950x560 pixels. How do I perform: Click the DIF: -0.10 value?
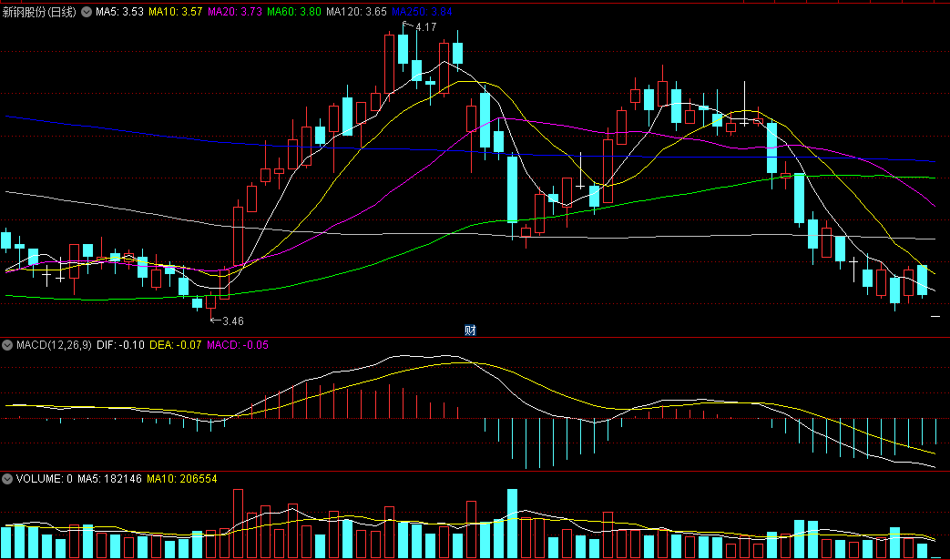click(x=120, y=345)
